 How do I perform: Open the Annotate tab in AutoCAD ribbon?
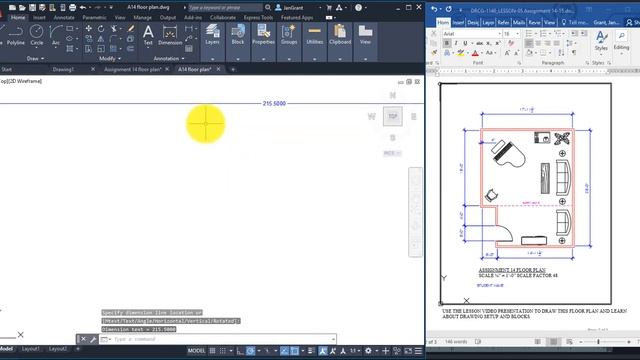[x=64, y=18]
